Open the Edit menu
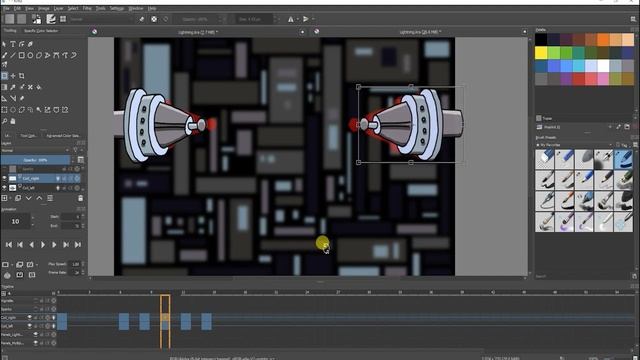 click(17, 8)
